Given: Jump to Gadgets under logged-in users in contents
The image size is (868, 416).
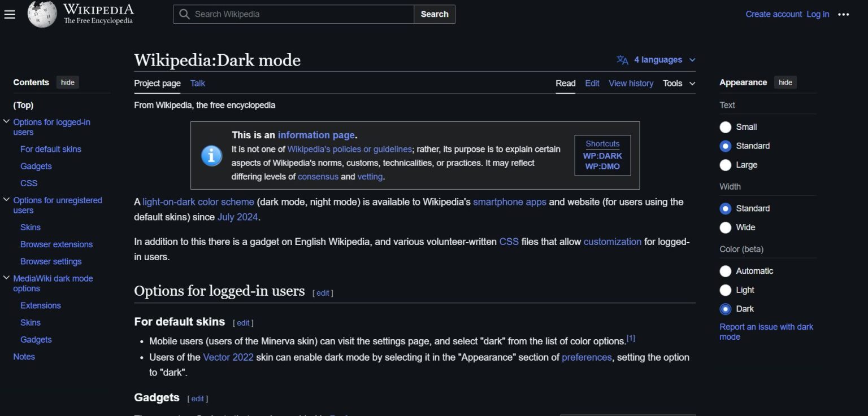Looking at the screenshot, I should point(36,166).
